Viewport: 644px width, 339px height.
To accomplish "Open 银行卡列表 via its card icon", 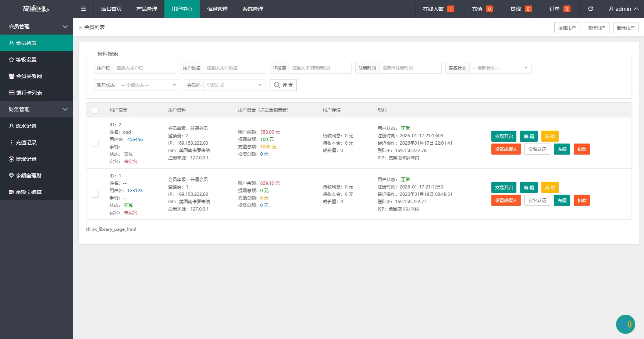I will [x=11, y=92].
